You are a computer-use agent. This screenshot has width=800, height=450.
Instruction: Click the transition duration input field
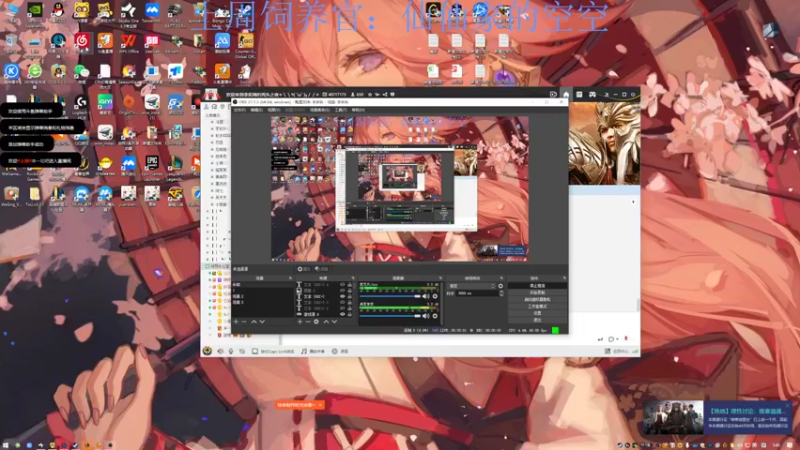coord(477,293)
